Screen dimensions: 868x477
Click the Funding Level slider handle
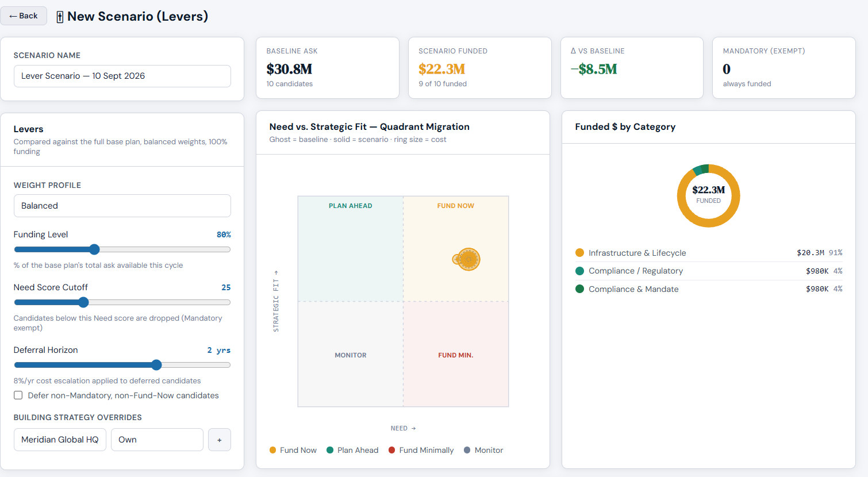coord(94,249)
